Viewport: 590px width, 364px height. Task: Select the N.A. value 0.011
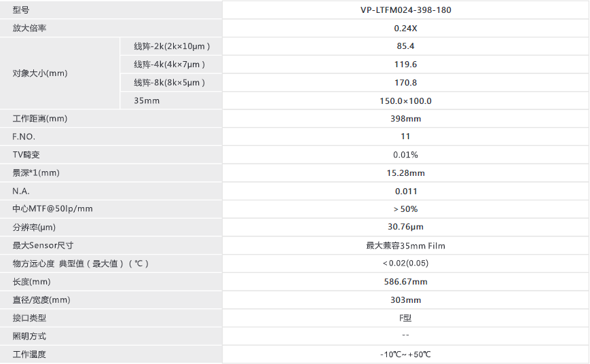tap(405, 192)
